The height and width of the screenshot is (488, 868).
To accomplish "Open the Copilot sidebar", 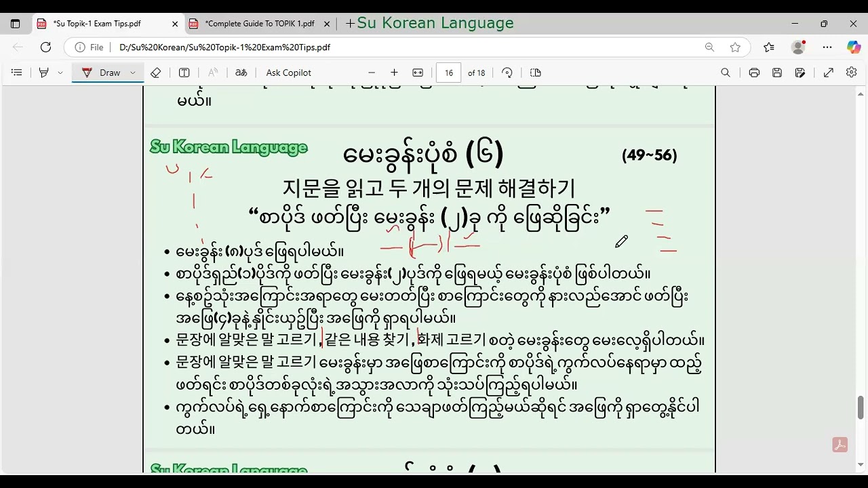I will (854, 47).
